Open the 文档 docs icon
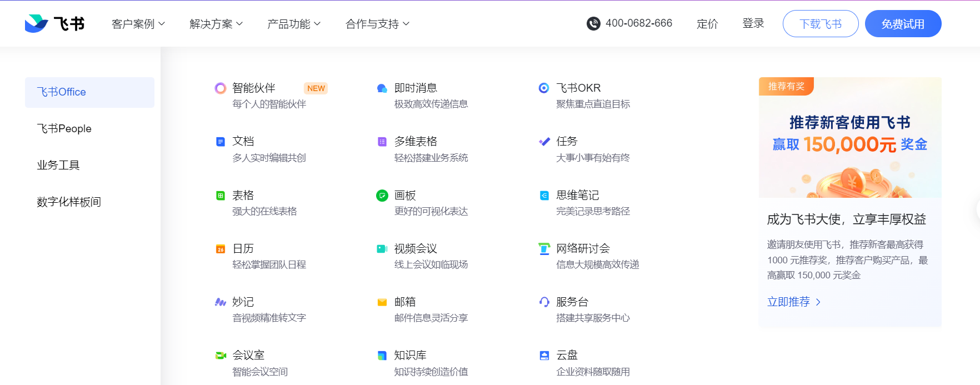The width and height of the screenshot is (980, 385). (x=221, y=142)
